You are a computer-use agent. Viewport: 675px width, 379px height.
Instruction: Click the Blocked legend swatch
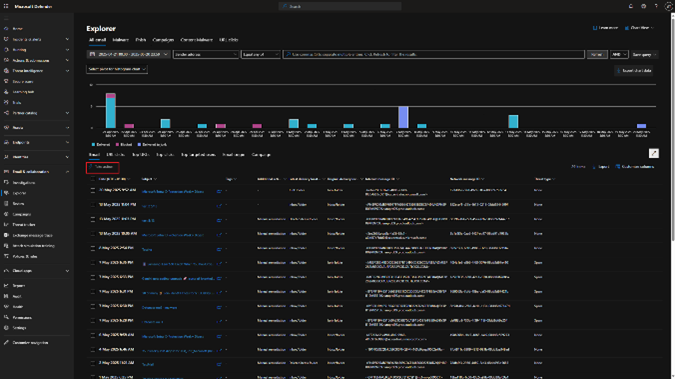[117, 145]
